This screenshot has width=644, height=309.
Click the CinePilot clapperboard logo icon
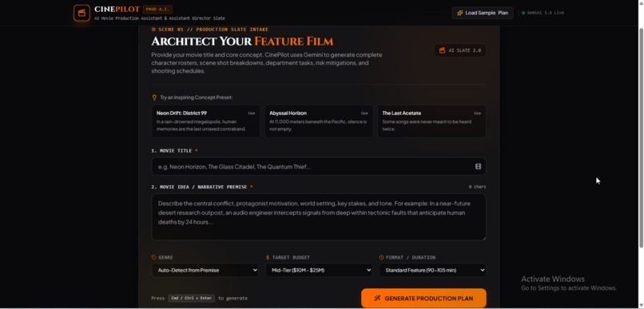point(81,13)
